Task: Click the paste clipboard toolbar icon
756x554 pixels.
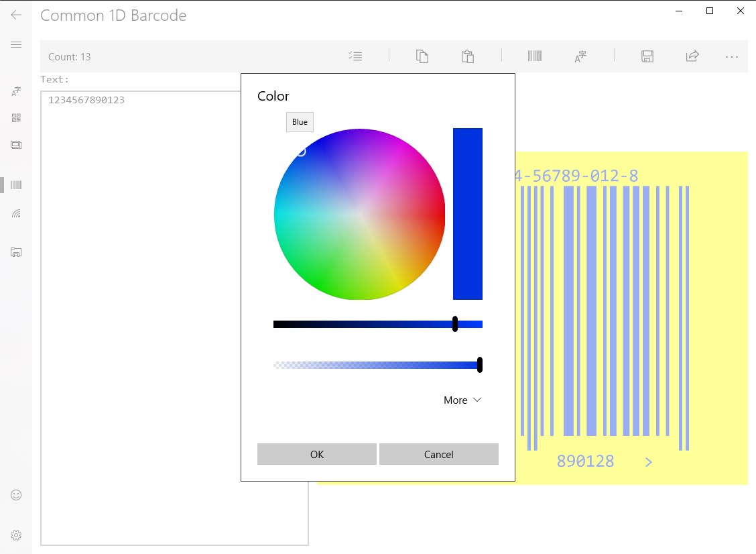Action: pyautogui.click(x=467, y=56)
